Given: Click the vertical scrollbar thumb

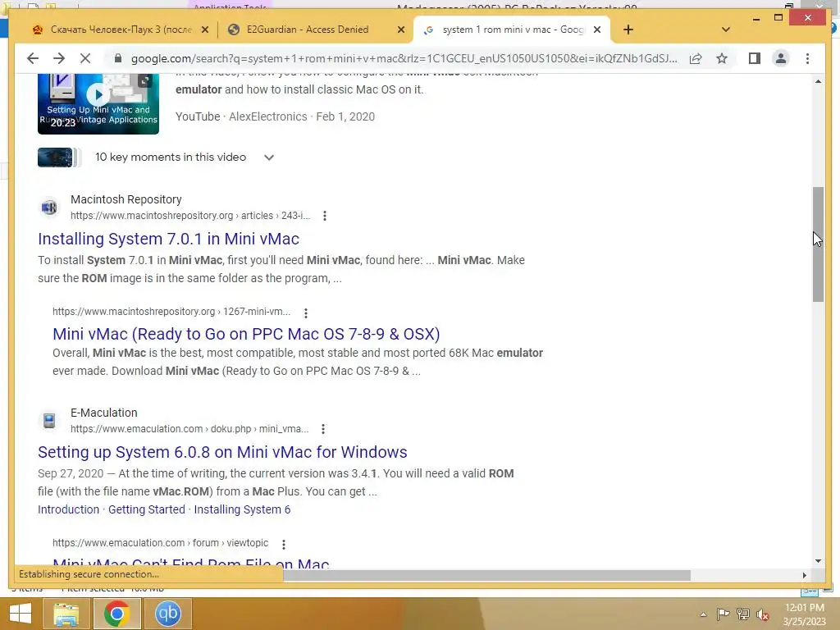Looking at the screenshot, I should [x=818, y=244].
